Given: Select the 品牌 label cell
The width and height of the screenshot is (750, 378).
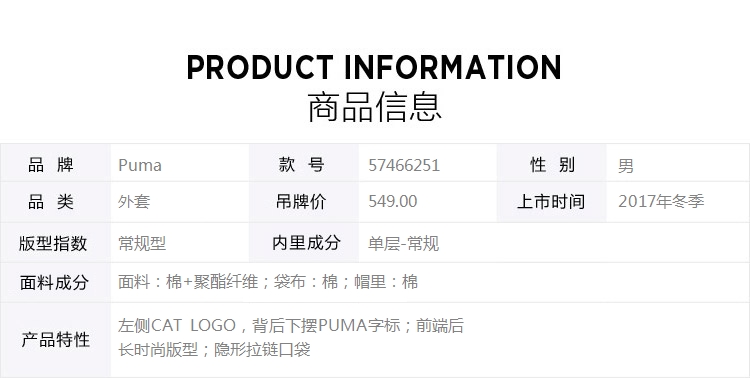Looking at the screenshot, I should pyautogui.click(x=55, y=163).
